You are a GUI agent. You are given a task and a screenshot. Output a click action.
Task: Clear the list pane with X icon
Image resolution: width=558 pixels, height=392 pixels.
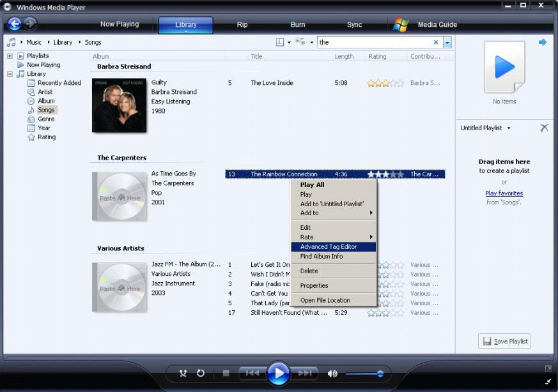(x=544, y=128)
